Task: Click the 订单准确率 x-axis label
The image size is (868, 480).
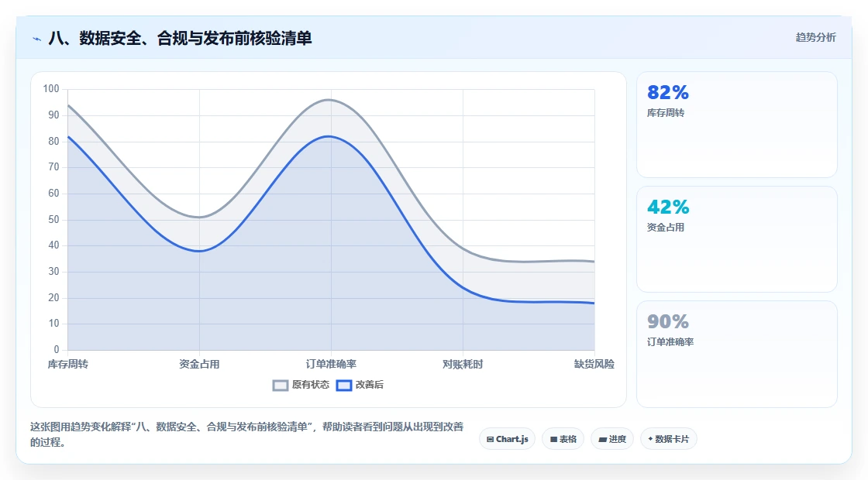Action: [x=331, y=365]
